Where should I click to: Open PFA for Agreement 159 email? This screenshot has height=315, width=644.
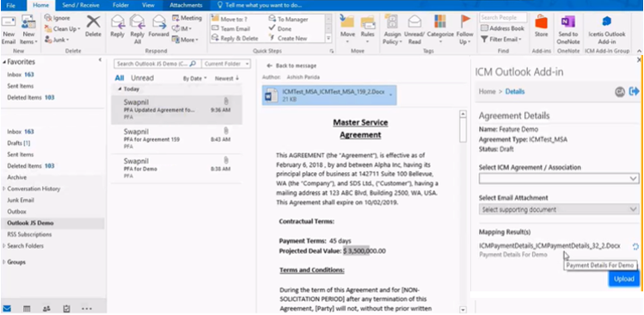[176, 139]
